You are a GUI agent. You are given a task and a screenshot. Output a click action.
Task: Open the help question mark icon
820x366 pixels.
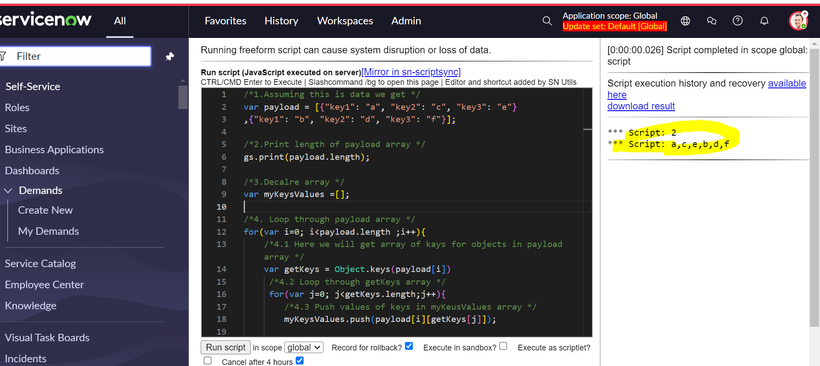(x=737, y=21)
